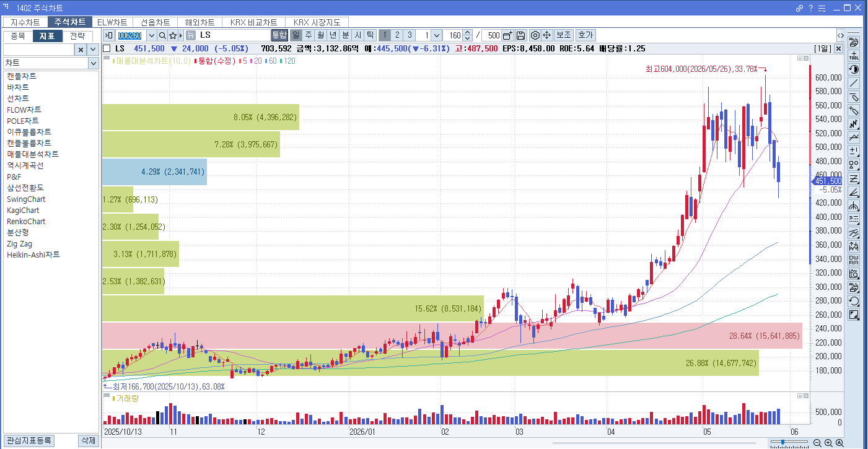Click the DWMM period icon in right toolbar
This screenshot has width=868, height=449.
854,260
